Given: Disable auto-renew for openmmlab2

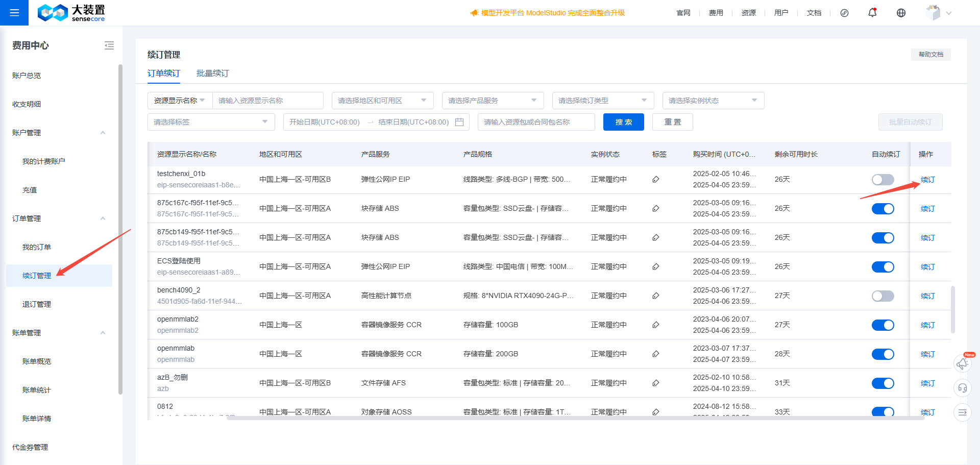Looking at the screenshot, I should [883, 325].
